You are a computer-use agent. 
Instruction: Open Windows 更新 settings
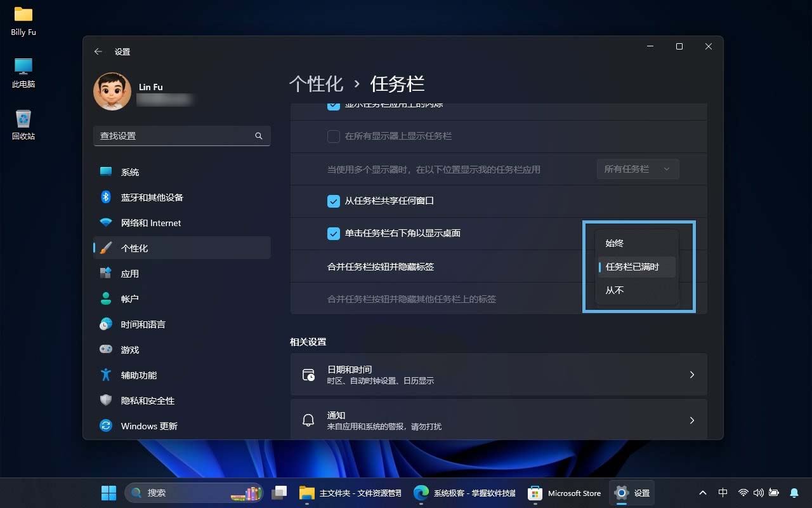click(x=148, y=425)
